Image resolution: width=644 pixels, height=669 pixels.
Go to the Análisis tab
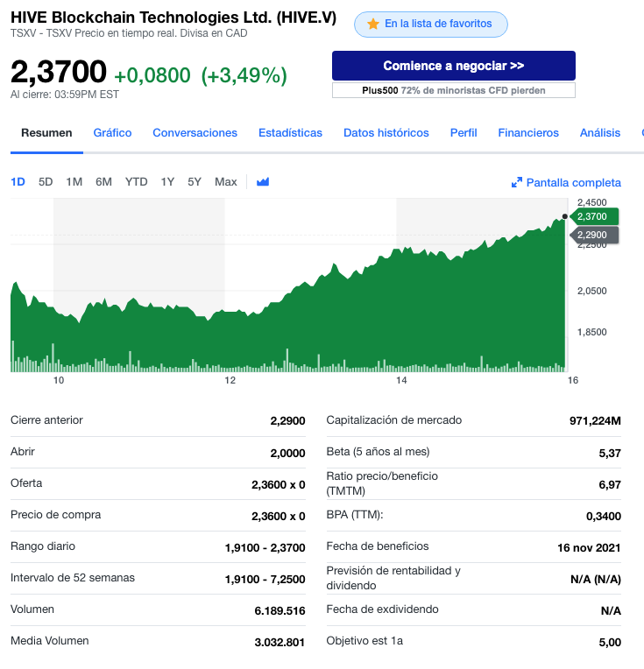tap(600, 133)
